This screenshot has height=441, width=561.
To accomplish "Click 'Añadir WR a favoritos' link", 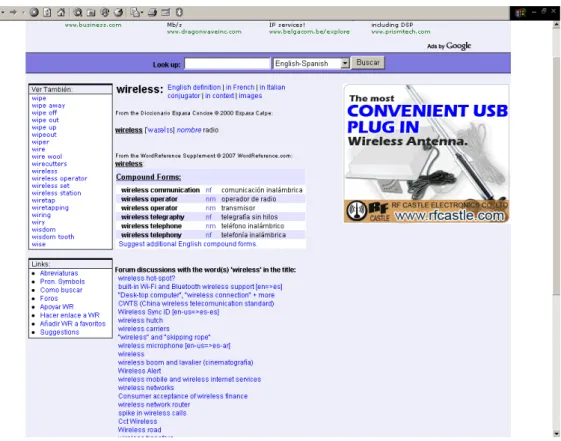I will (73, 324).
